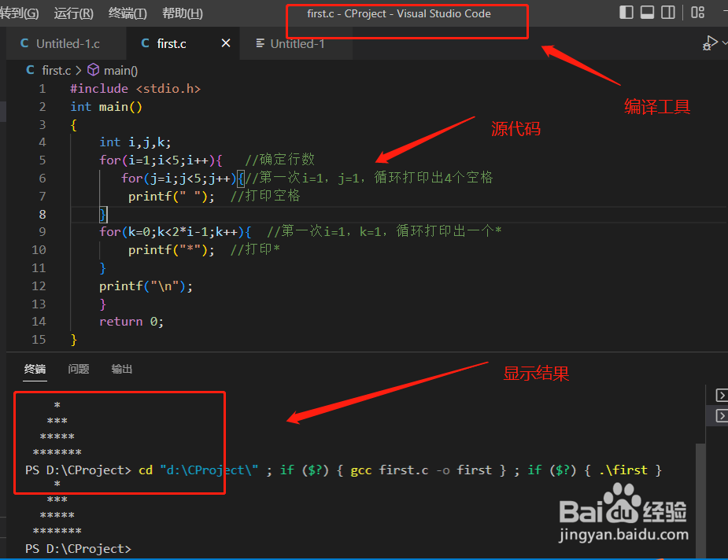Click line number 8 in the gutter
Image resolution: width=728 pixels, height=560 pixels.
tap(42, 215)
